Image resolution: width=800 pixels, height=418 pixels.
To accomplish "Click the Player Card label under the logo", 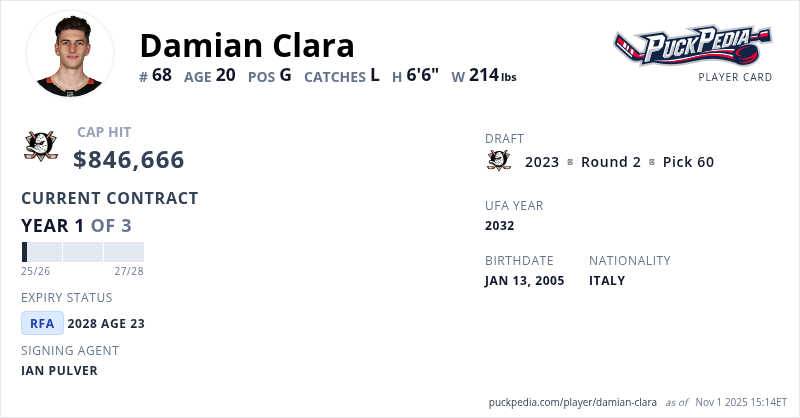I will (735, 76).
